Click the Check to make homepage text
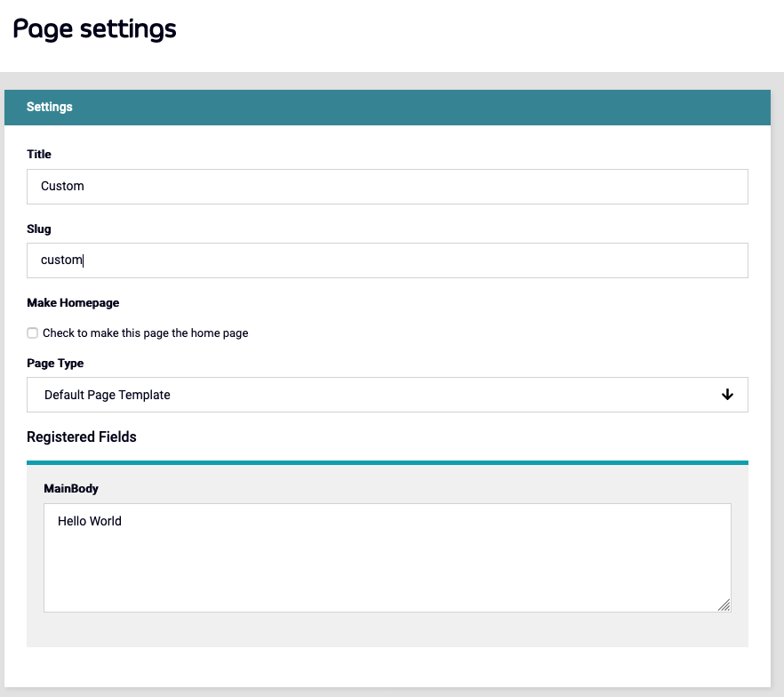This screenshot has width=784, height=697. point(145,332)
